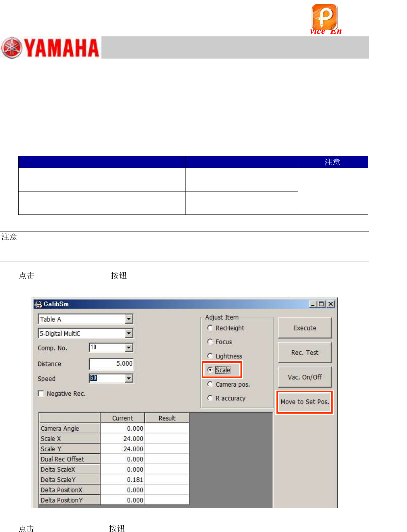The width and height of the screenshot is (407, 532).
Task: Select the Scale X row label
Action: click(x=70, y=439)
